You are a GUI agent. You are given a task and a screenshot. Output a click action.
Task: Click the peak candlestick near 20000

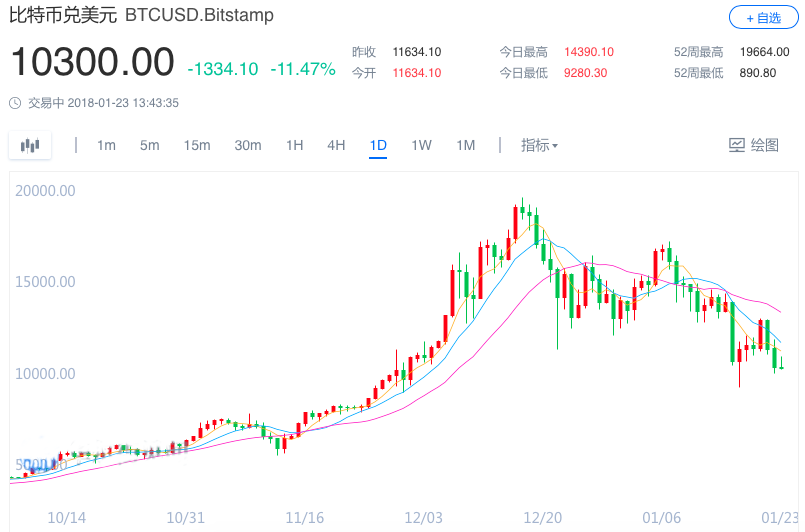click(x=522, y=208)
